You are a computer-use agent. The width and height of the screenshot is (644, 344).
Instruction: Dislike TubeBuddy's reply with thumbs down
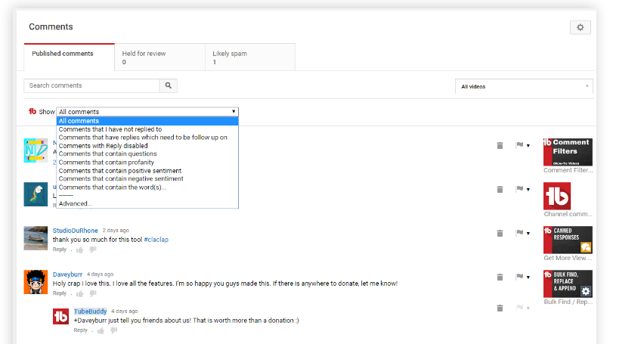pyautogui.click(x=114, y=331)
